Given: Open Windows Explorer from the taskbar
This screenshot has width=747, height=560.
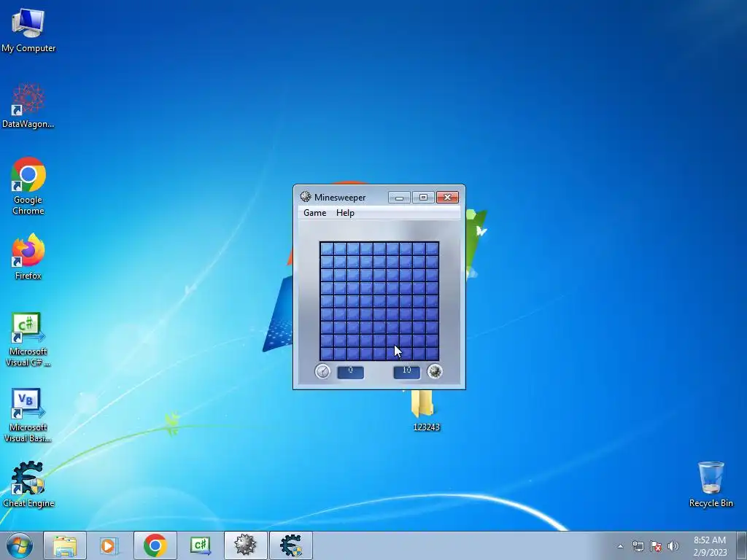Looking at the screenshot, I should (x=65, y=545).
